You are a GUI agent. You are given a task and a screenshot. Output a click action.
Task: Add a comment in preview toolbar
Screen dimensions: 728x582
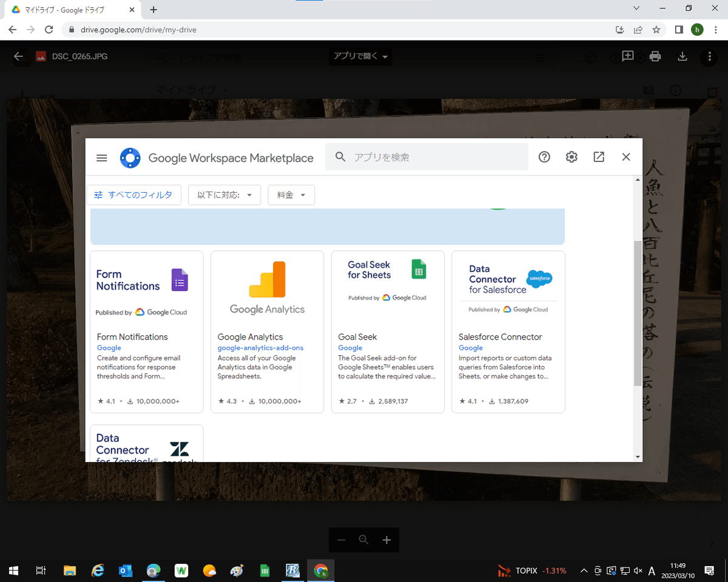[628, 56]
